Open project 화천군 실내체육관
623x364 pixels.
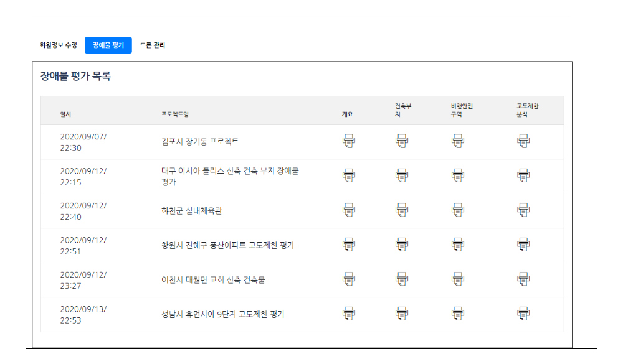[191, 211]
